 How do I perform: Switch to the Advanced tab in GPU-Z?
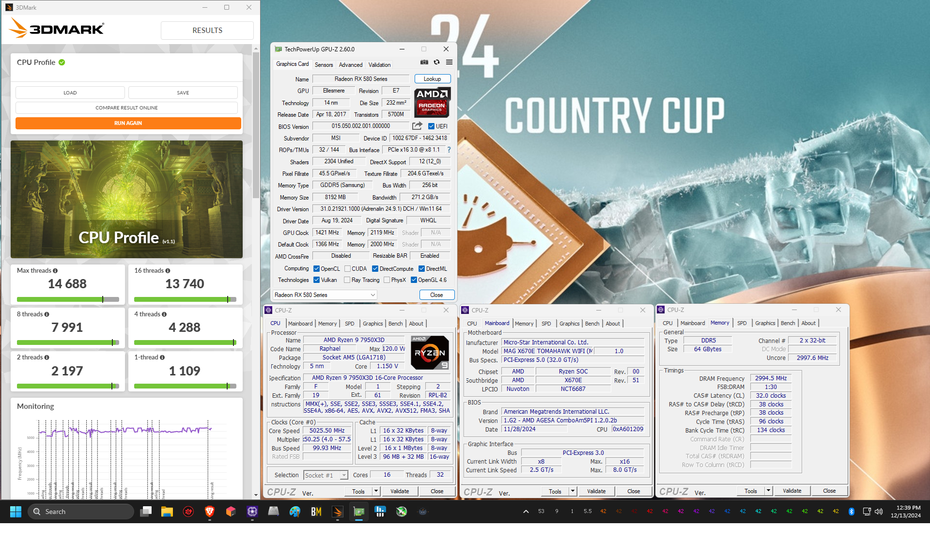(x=351, y=65)
